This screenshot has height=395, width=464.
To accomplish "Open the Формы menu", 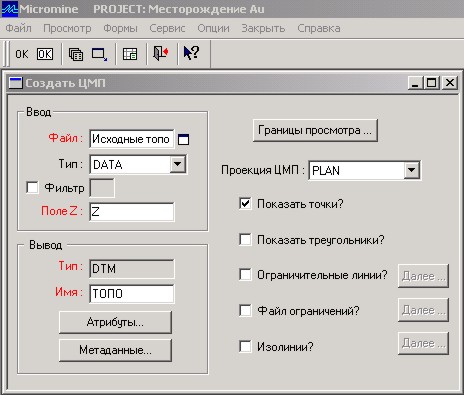I will point(120,28).
